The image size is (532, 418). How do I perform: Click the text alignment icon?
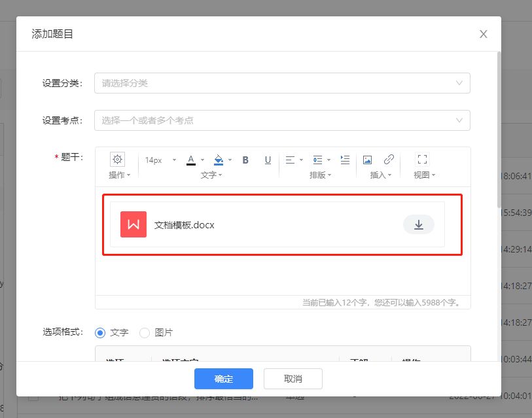tap(291, 160)
